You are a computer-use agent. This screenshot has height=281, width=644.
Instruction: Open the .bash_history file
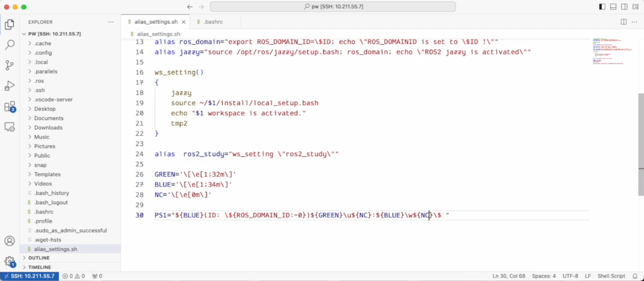tap(70, 193)
